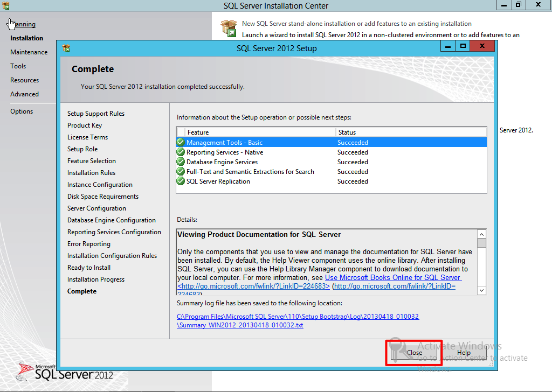Click the green check icon beside Reporting Services - Native
Image resolution: width=552 pixels, height=392 pixels.
[181, 152]
